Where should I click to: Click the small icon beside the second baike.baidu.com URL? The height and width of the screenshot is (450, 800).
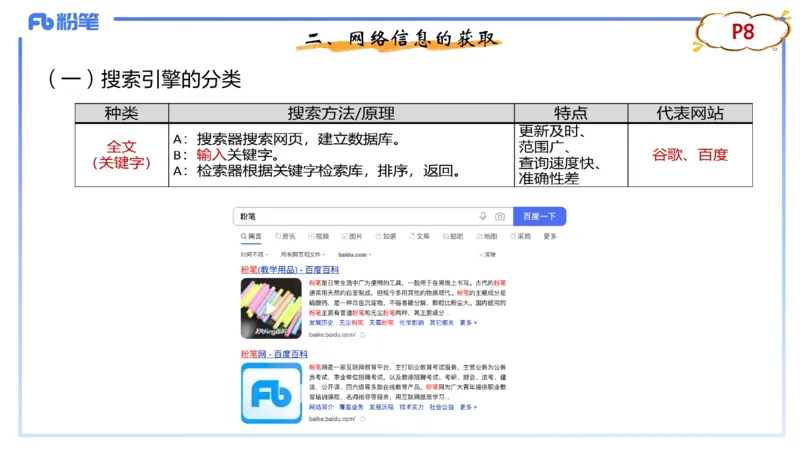click(x=363, y=419)
